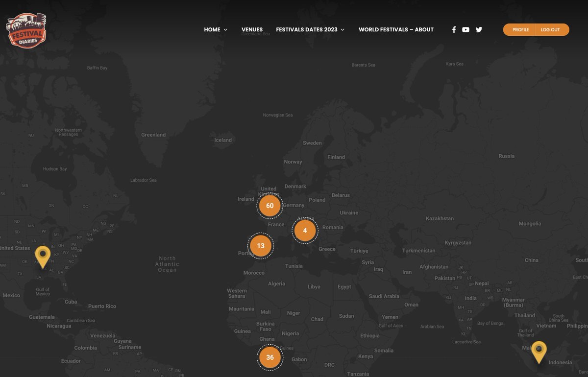Viewport: 588px width, 377px height.
Task: Open the cluster marked 4 near Austria
Action: click(305, 230)
